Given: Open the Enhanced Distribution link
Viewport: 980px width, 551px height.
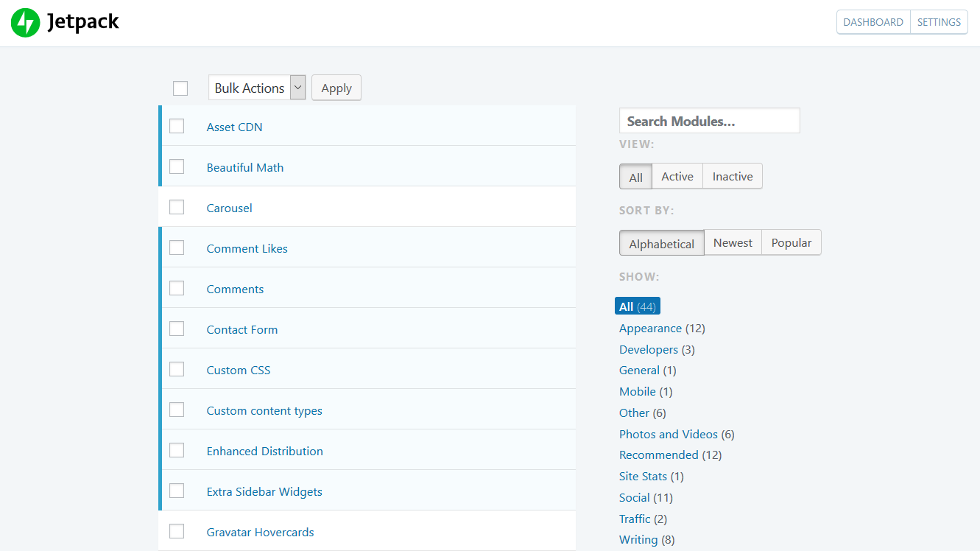Looking at the screenshot, I should pos(264,451).
